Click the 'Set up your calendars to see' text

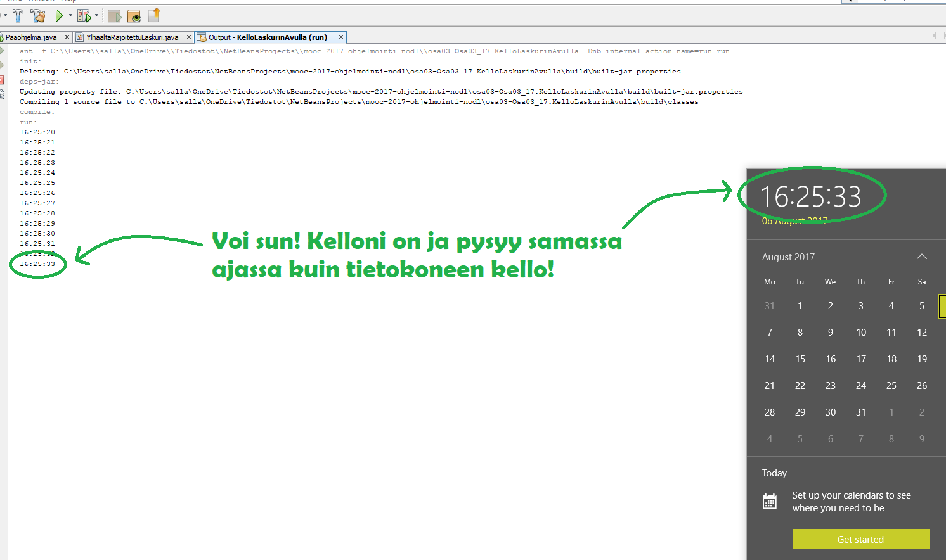coord(852,495)
